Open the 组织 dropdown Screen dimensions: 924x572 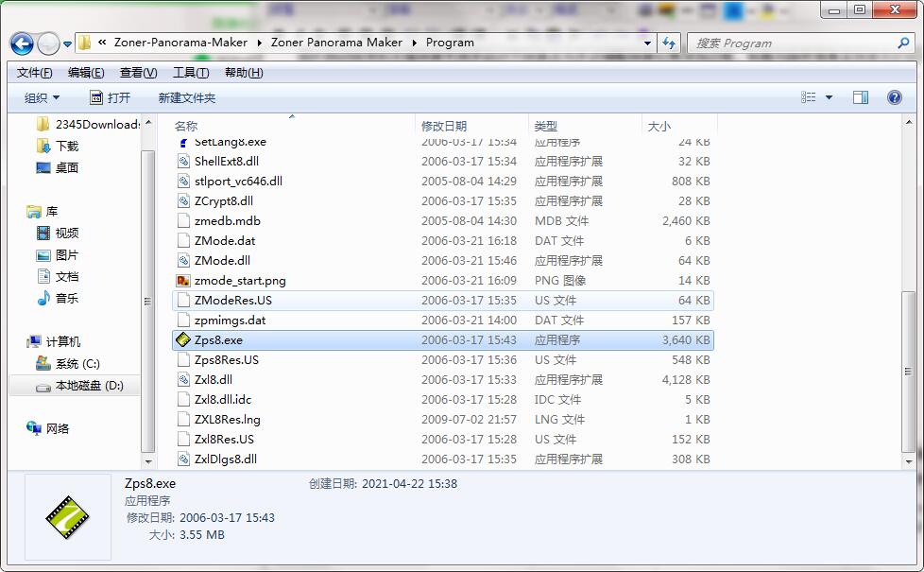click(42, 98)
